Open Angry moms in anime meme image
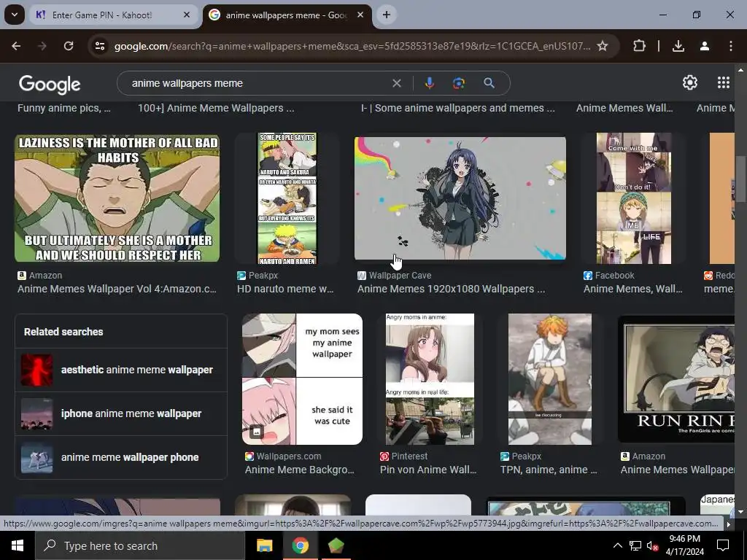This screenshot has height=560, width=747. pyautogui.click(x=430, y=379)
